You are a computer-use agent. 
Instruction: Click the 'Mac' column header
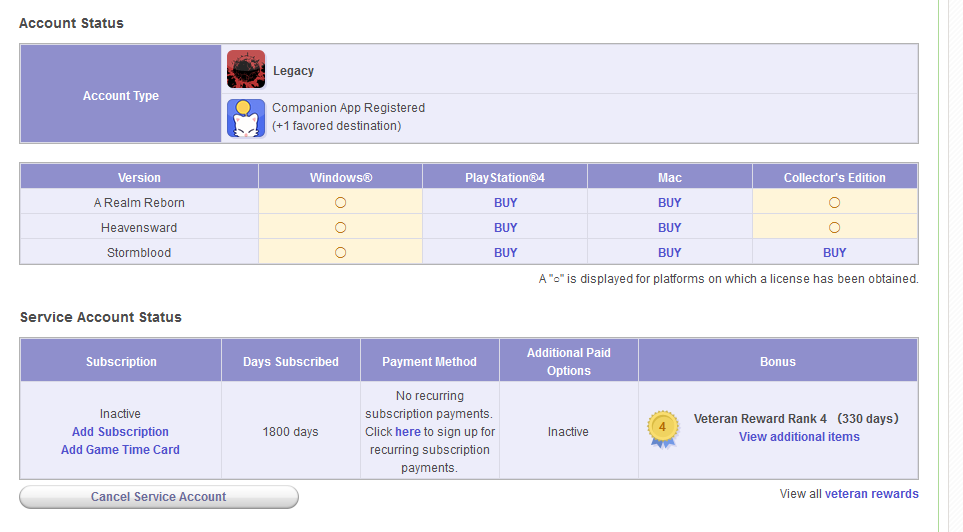pyautogui.click(x=669, y=178)
